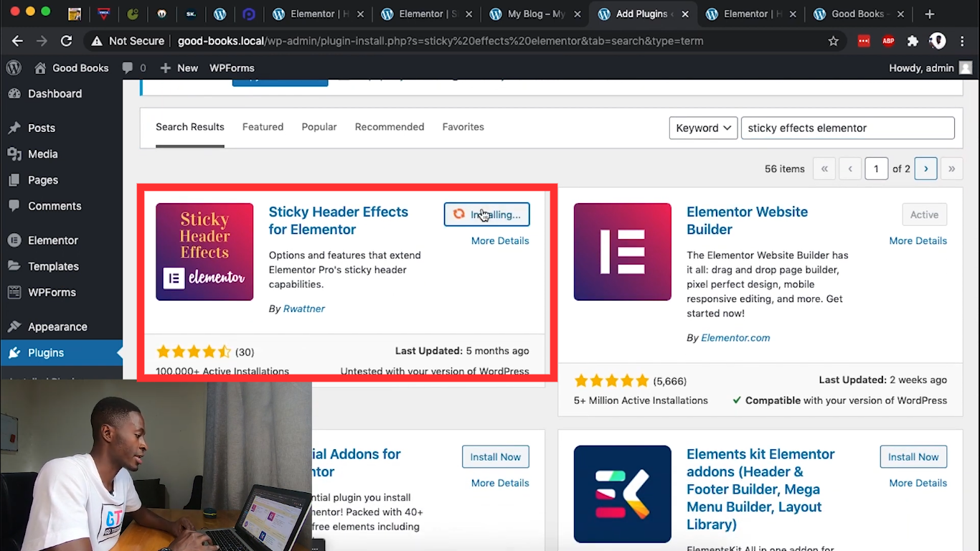Open More Details for Elementor Website Builder

[918, 241]
